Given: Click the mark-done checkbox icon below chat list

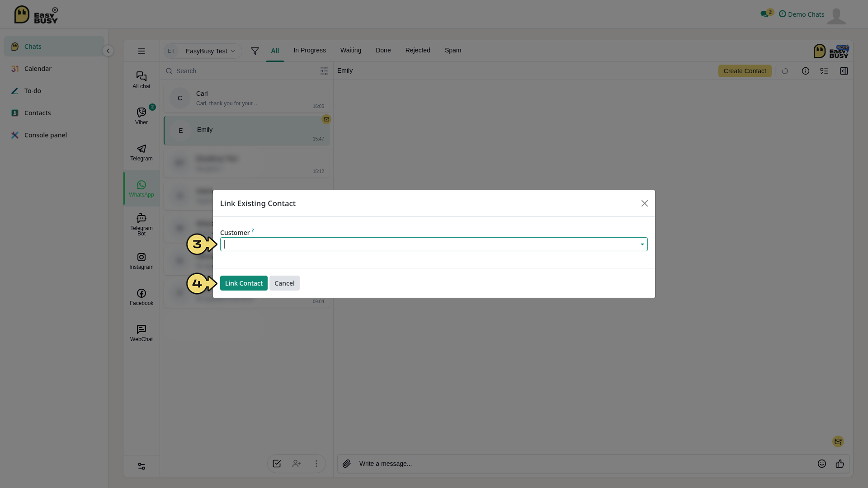Looking at the screenshot, I should click(277, 464).
